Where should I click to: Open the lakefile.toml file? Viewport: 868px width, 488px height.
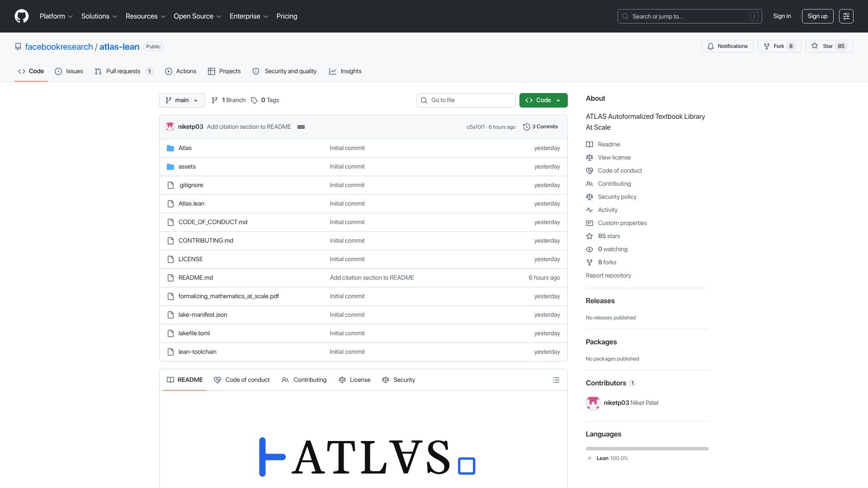pyautogui.click(x=194, y=333)
